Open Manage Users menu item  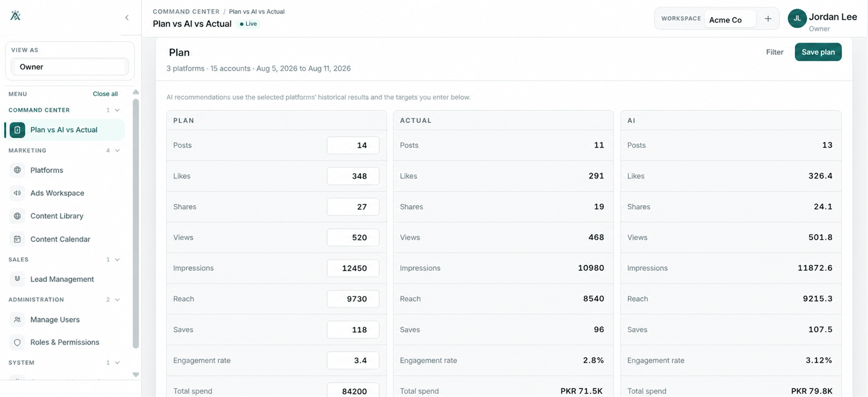(65, 319)
